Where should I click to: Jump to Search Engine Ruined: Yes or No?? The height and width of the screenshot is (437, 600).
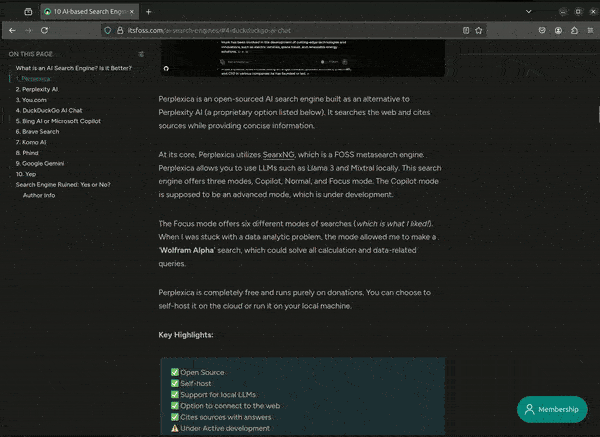click(63, 185)
